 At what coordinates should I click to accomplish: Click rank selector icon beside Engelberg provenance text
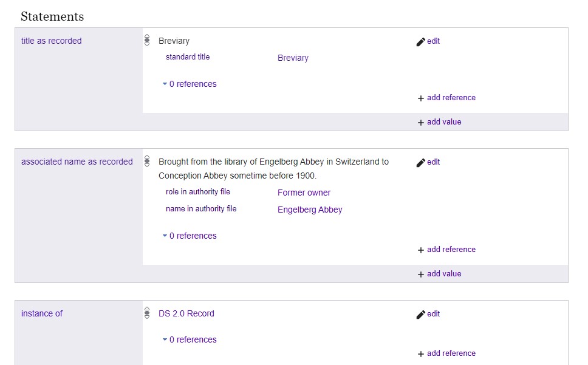click(147, 161)
